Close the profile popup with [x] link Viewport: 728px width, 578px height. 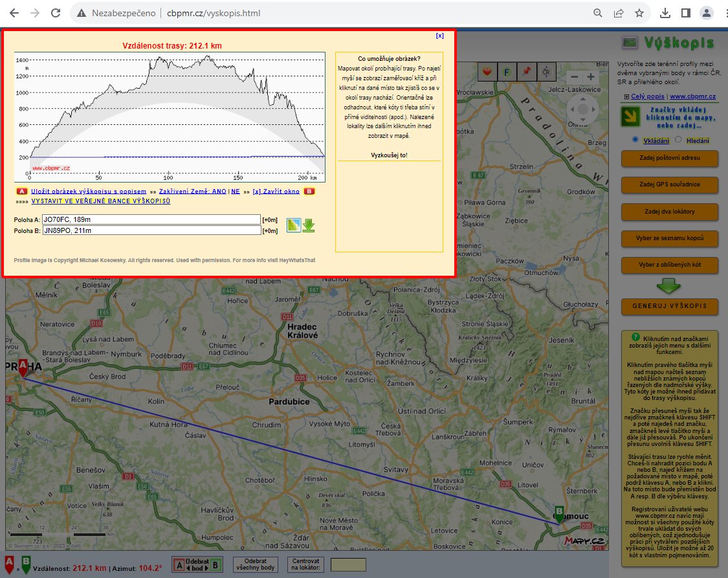click(x=440, y=36)
